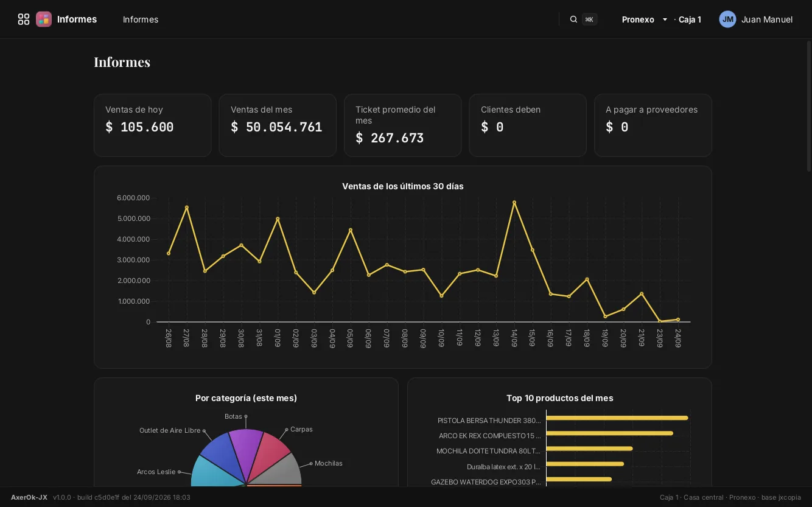Select the Clientes deben card
Screen dimensions: 812x507
coord(528,125)
